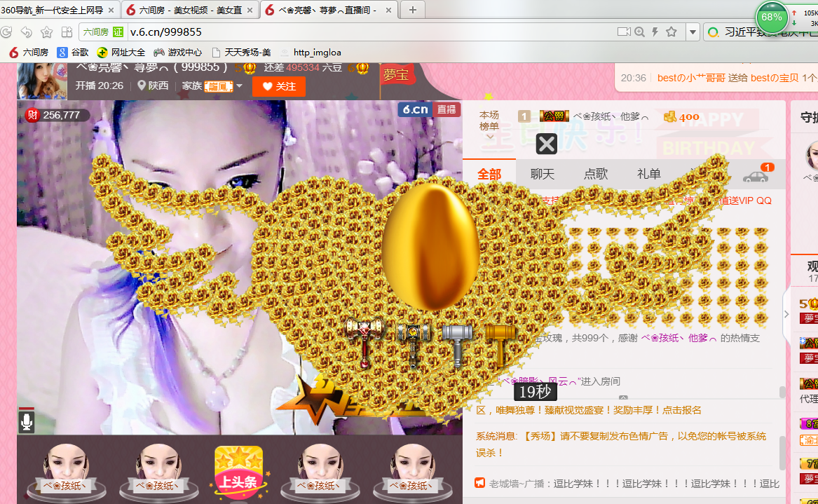Switch to 六间房 - 美女视频 browser tab
Viewport: 818px width, 504px height.
(191, 10)
